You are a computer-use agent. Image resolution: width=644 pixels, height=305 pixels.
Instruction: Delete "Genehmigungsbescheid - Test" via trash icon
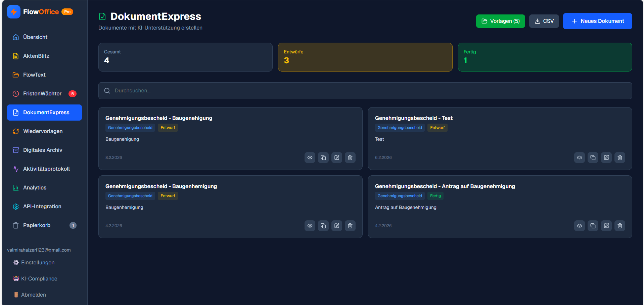(x=619, y=157)
